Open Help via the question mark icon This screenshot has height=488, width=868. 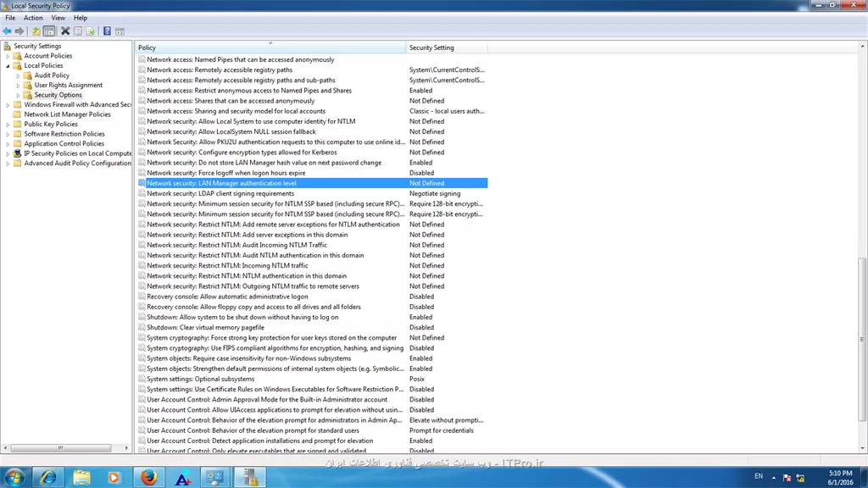(x=107, y=31)
